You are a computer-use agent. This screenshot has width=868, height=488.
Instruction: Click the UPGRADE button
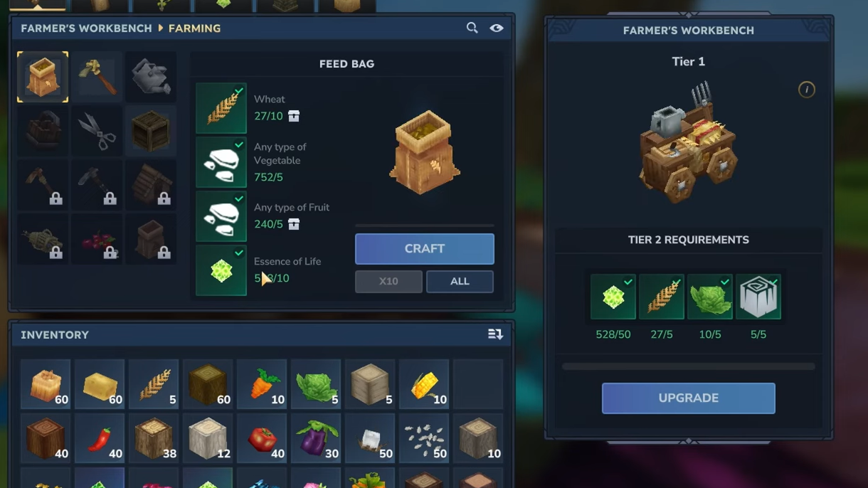[x=689, y=398]
